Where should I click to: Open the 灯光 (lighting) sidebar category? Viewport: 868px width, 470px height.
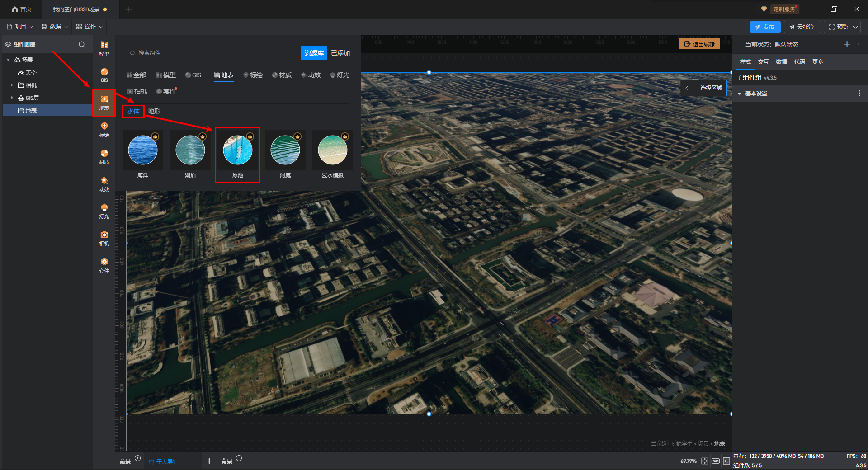[104, 211]
